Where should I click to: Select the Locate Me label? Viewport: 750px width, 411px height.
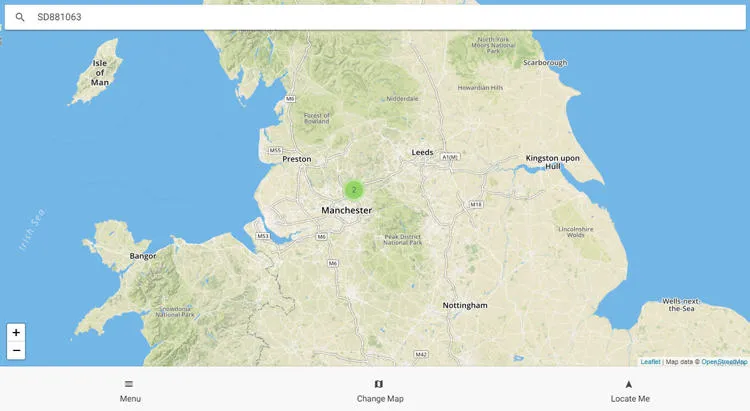(630, 399)
